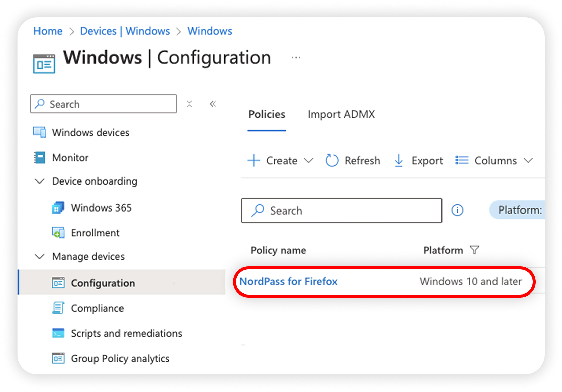Click the Windows 365 icon
The height and width of the screenshot is (392, 562).
tap(58, 207)
